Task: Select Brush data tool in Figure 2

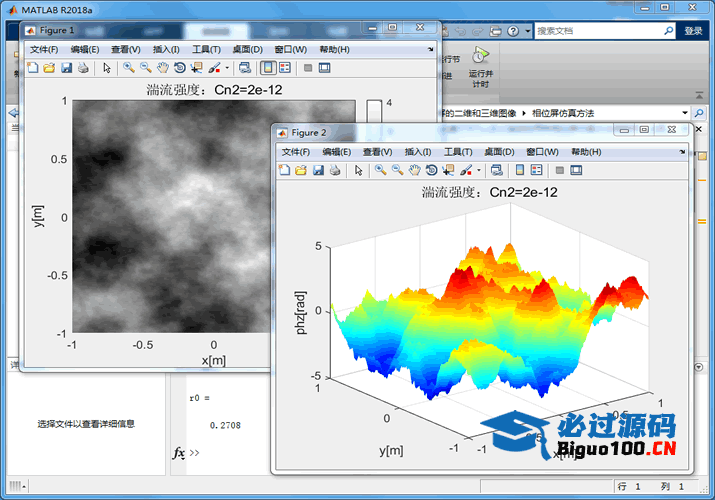Action: (x=466, y=170)
